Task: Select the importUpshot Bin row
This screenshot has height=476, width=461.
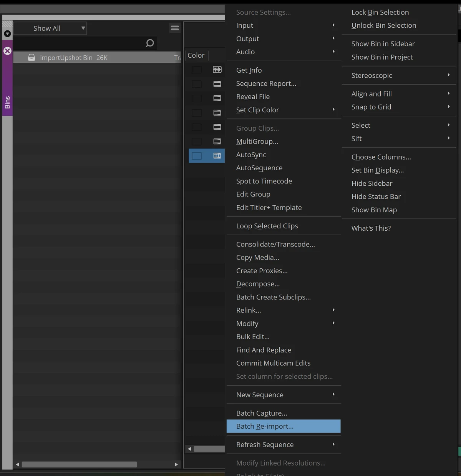Action: click(97, 58)
